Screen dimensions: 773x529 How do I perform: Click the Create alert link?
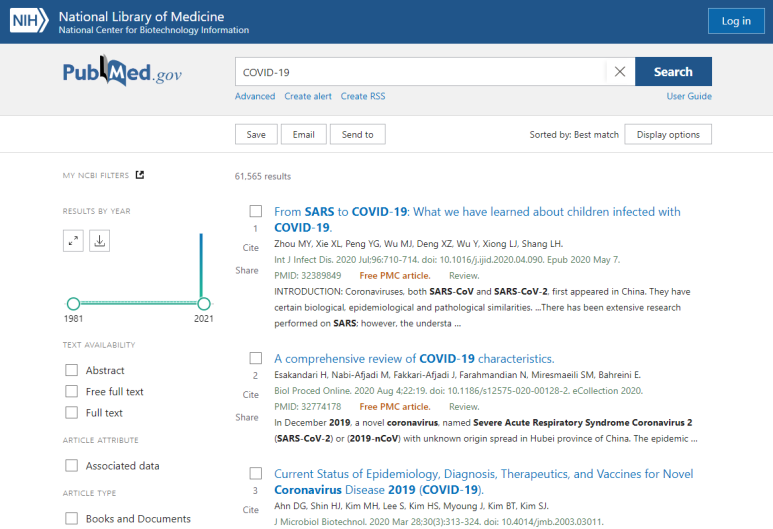click(x=308, y=96)
